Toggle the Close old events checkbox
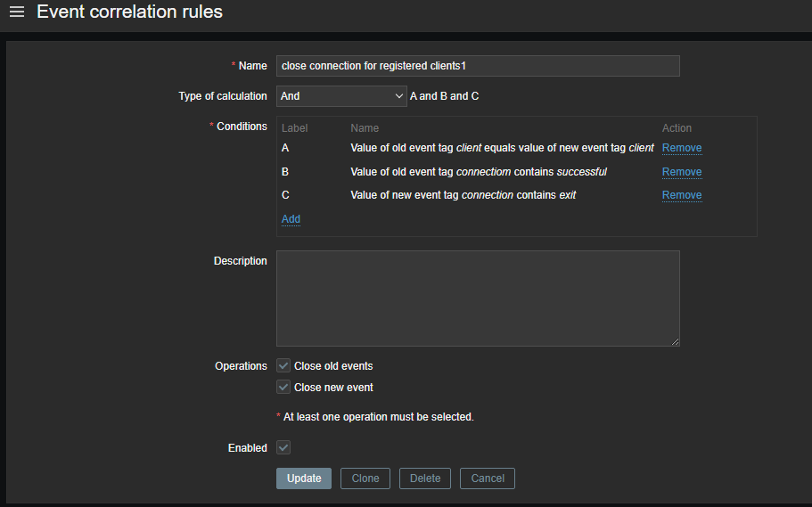 pyautogui.click(x=283, y=365)
